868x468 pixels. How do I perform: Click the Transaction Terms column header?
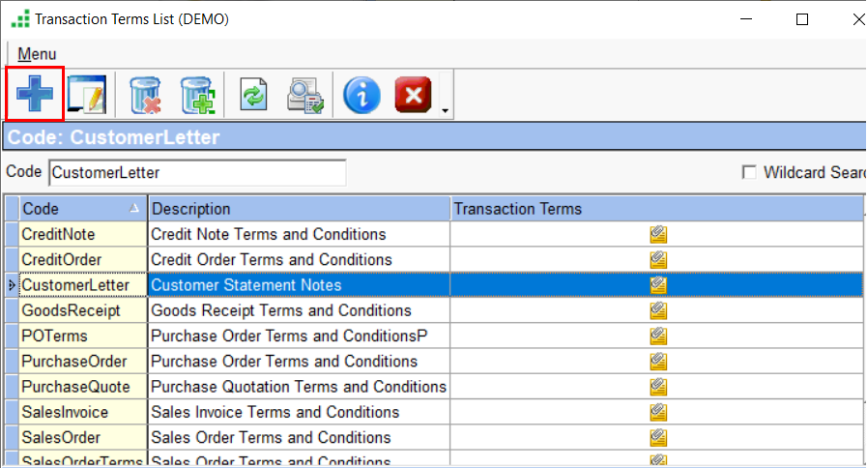click(x=657, y=209)
